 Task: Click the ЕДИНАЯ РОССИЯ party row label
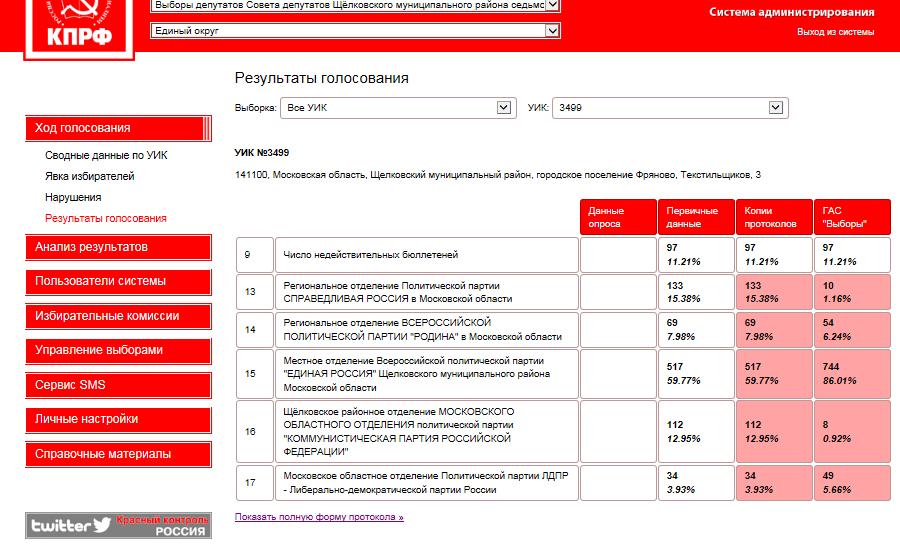coord(426,374)
